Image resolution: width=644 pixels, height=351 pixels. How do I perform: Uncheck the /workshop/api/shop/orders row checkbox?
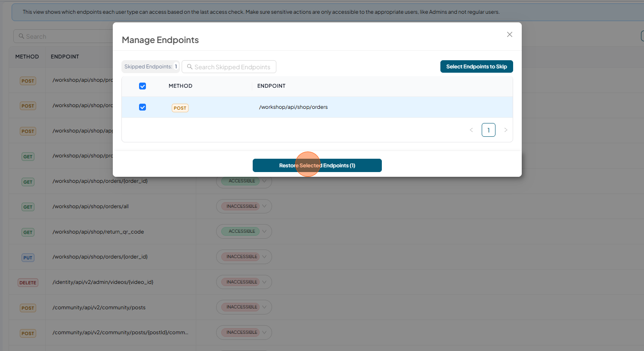pyautogui.click(x=142, y=107)
